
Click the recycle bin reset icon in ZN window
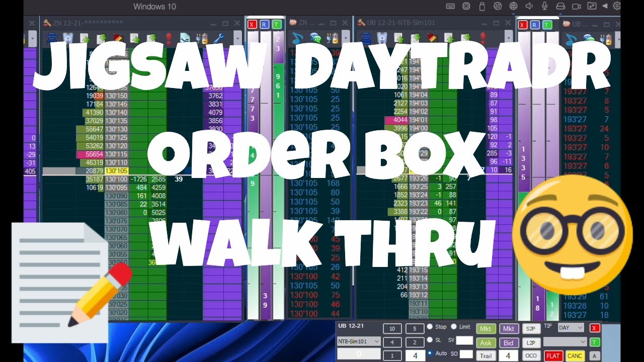[68, 38]
